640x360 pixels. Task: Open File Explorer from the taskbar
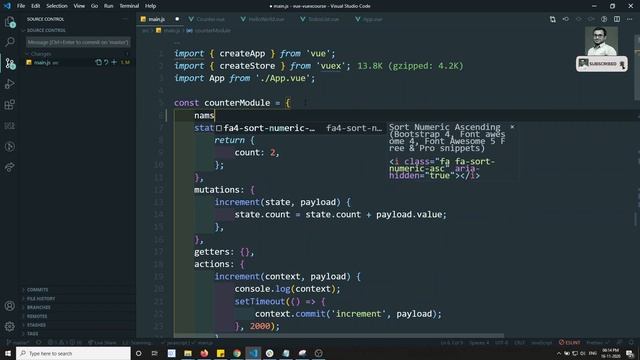click(188, 353)
